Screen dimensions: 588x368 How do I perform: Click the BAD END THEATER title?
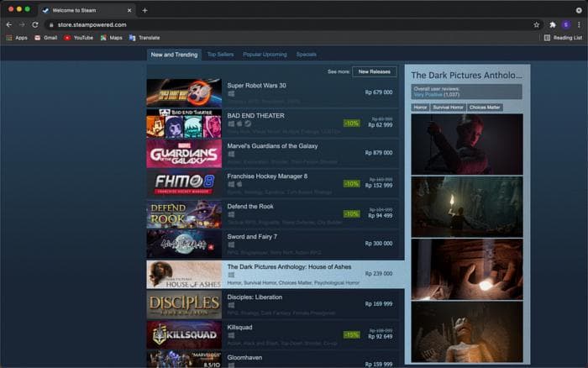(255, 116)
